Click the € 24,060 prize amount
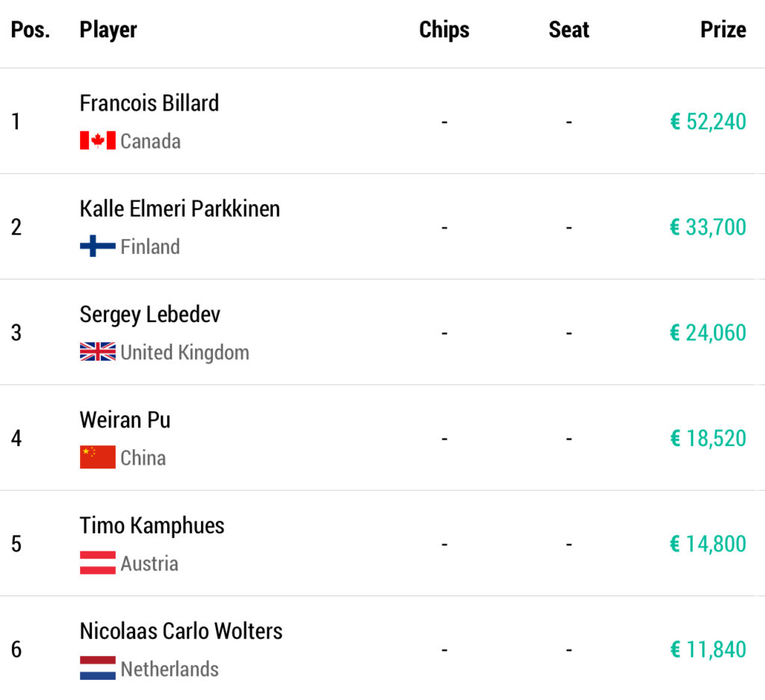 click(x=707, y=332)
